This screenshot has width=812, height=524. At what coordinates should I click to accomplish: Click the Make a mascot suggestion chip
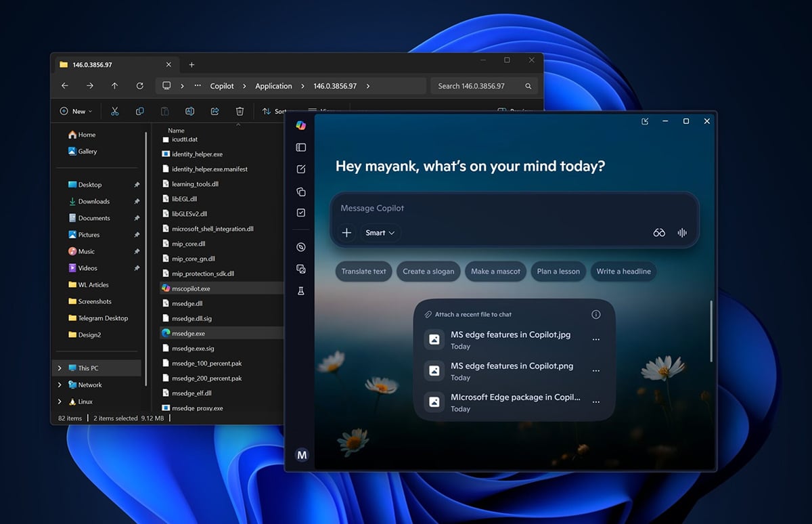tap(496, 271)
